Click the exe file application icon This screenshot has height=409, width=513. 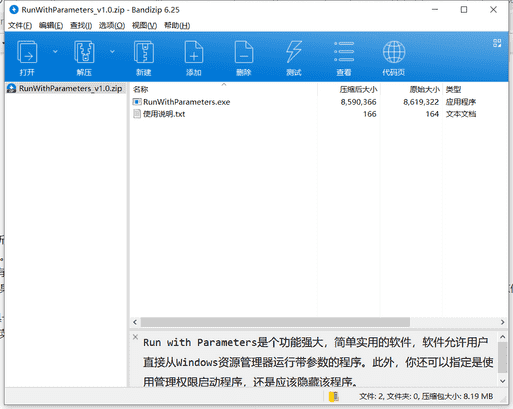[x=137, y=102]
